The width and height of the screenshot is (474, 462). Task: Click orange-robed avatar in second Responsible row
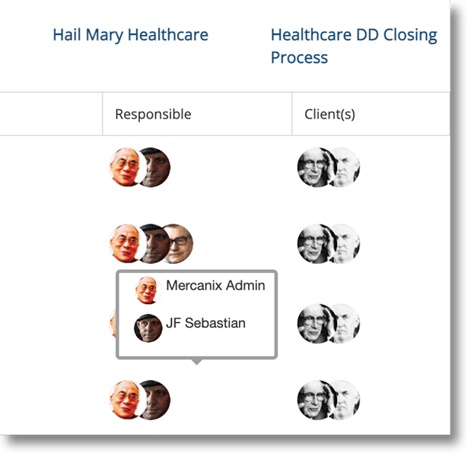tap(126, 244)
